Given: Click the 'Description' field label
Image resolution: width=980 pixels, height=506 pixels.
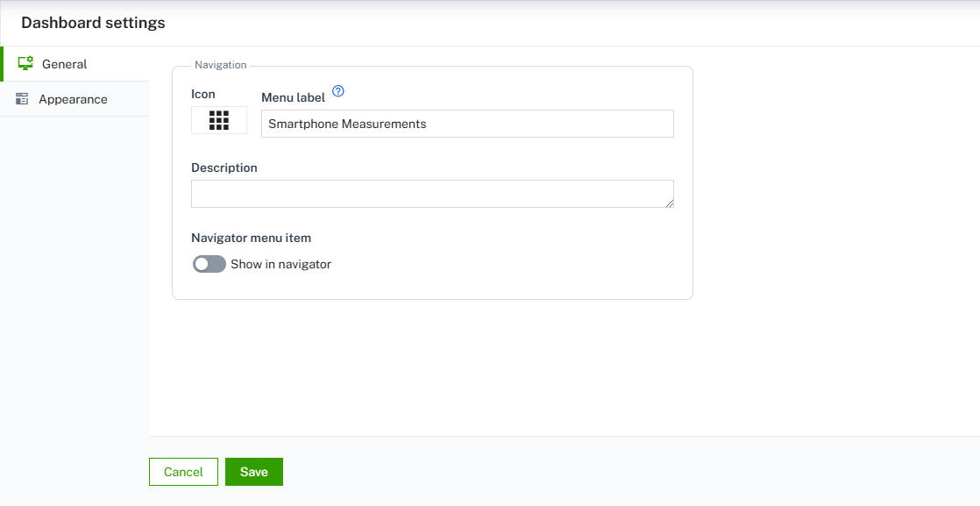Looking at the screenshot, I should (x=224, y=167).
